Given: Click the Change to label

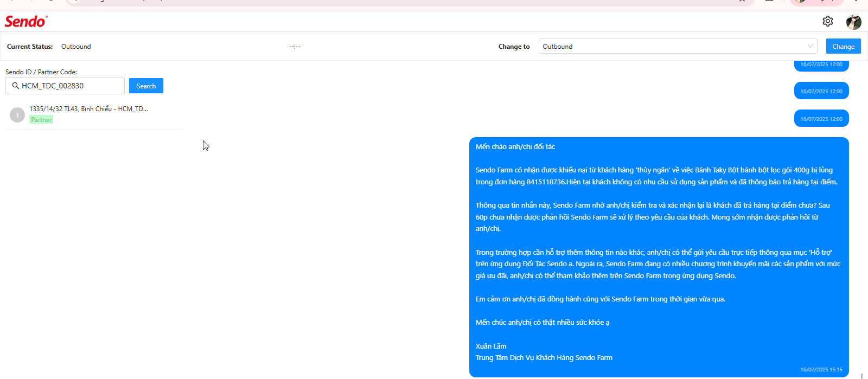Looking at the screenshot, I should pyautogui.click(x=514, y=47).
